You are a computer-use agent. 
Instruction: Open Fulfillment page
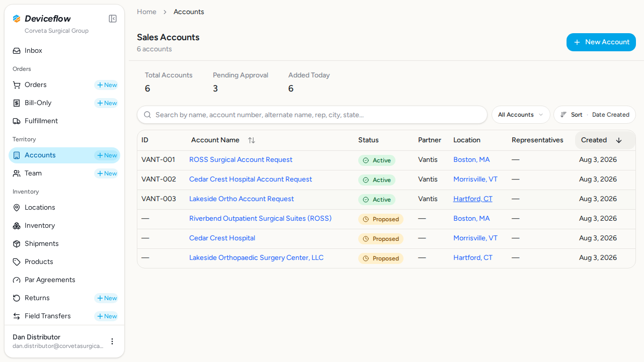[x=64, y=121]
